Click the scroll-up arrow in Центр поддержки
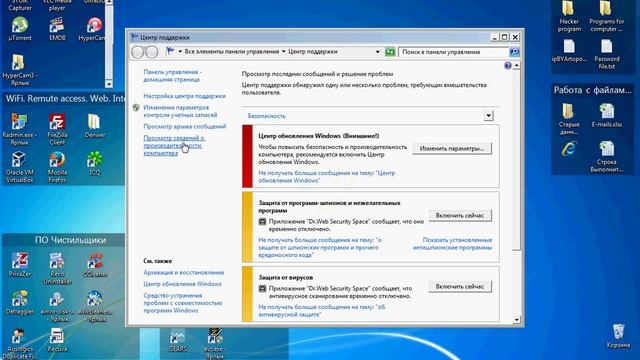Screen dimensions: 640x360 [x=516, y=65]
